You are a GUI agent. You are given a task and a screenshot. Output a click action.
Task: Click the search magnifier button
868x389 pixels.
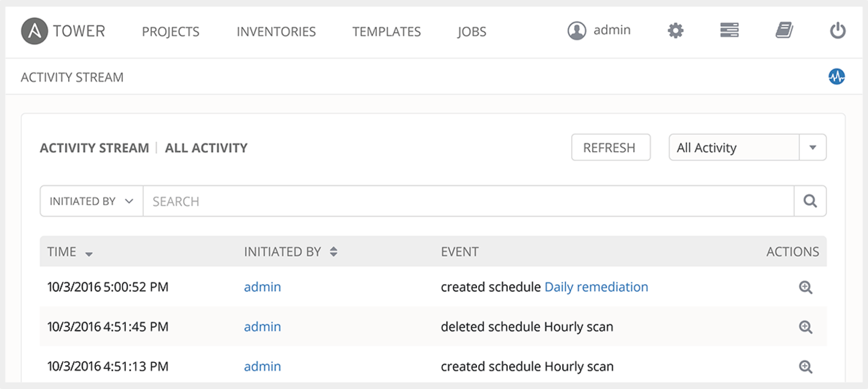click(x=810, y=201)
